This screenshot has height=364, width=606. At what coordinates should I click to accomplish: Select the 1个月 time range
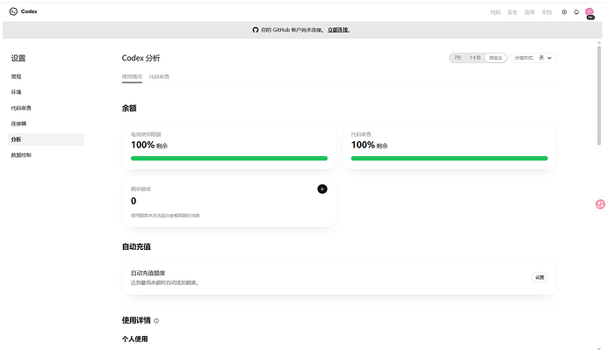point(475,58)
